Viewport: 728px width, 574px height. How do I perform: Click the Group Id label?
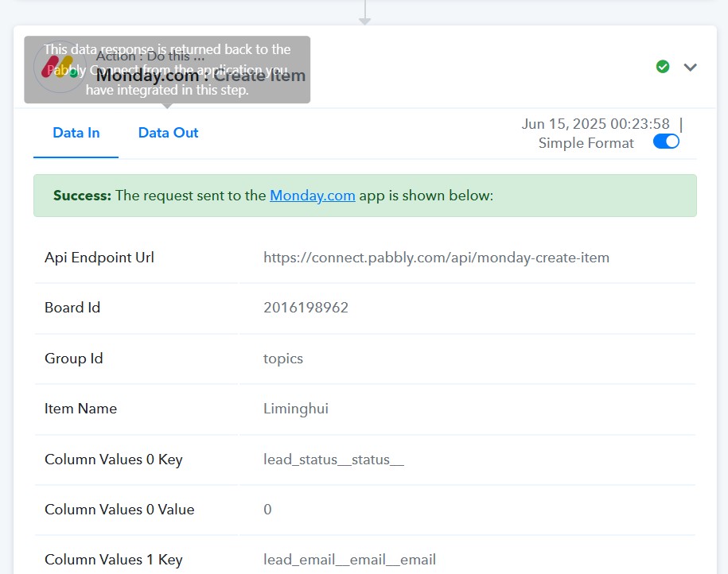(x=74, y=359)
